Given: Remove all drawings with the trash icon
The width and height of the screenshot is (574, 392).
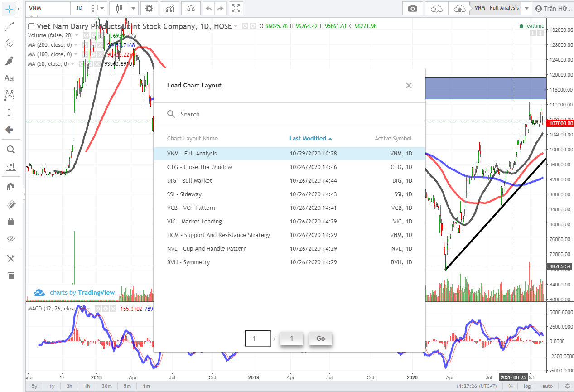Looking at the screenshot, I should point(10,274).
